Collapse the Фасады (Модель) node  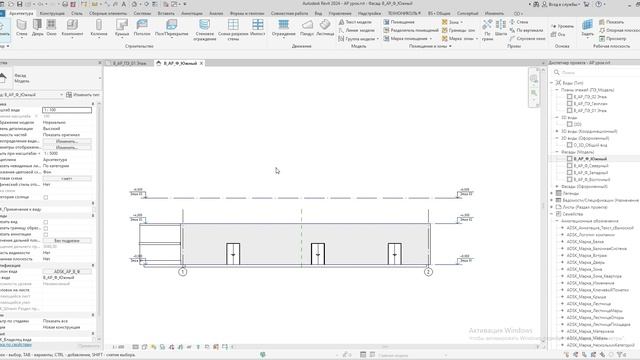pyautogui.click(x=557, y=152)
